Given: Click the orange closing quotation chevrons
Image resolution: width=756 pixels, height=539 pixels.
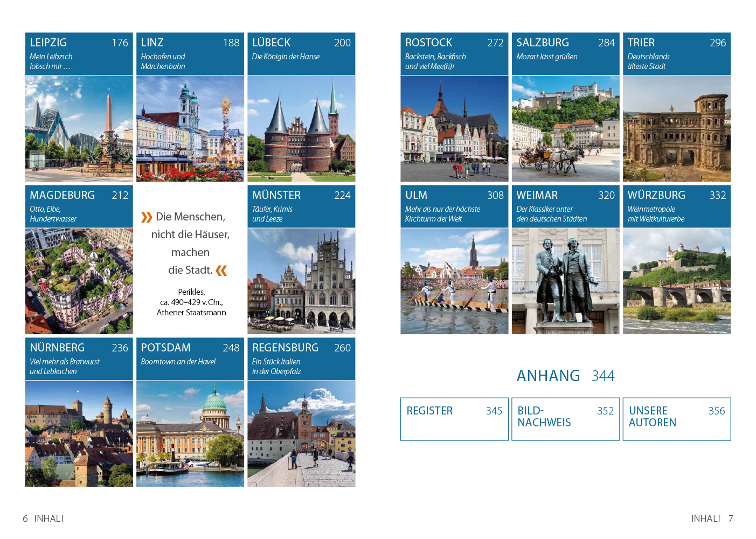Looking at the screenshot, I should pyautogui.click(x=221, y=271).
